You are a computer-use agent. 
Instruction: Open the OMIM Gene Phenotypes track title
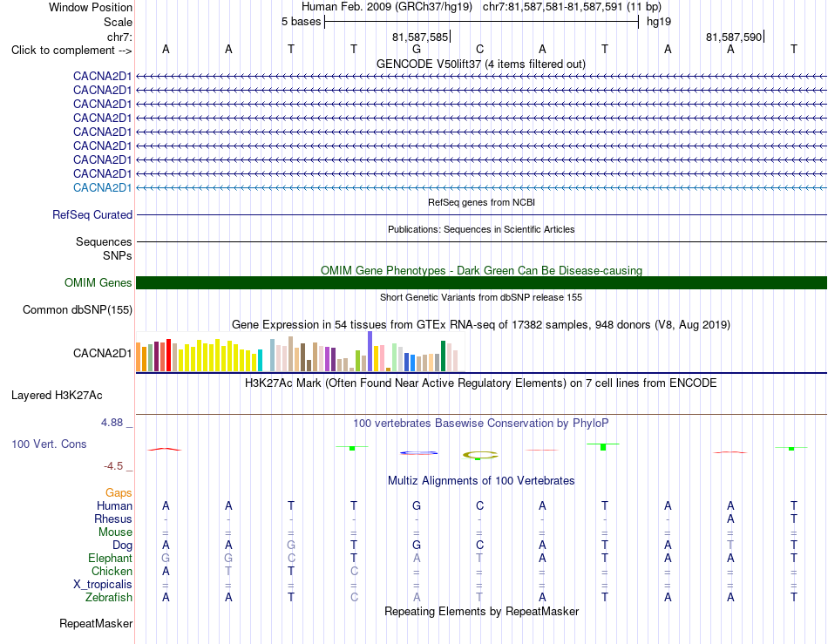click(x=481, y=270)
